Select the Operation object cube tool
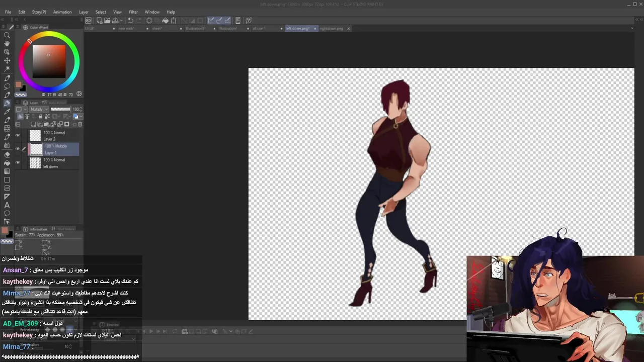644x362 pixels. pyautogui.click(x=7, y=52)
